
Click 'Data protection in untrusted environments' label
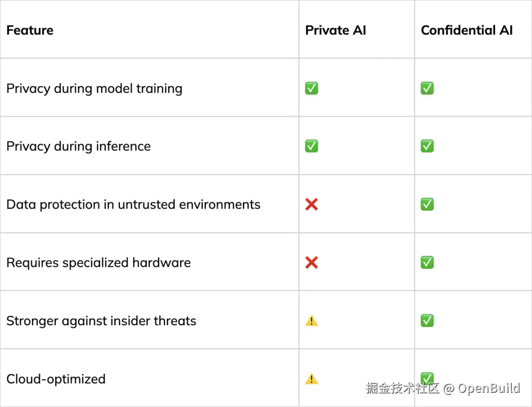coord(133,204)
